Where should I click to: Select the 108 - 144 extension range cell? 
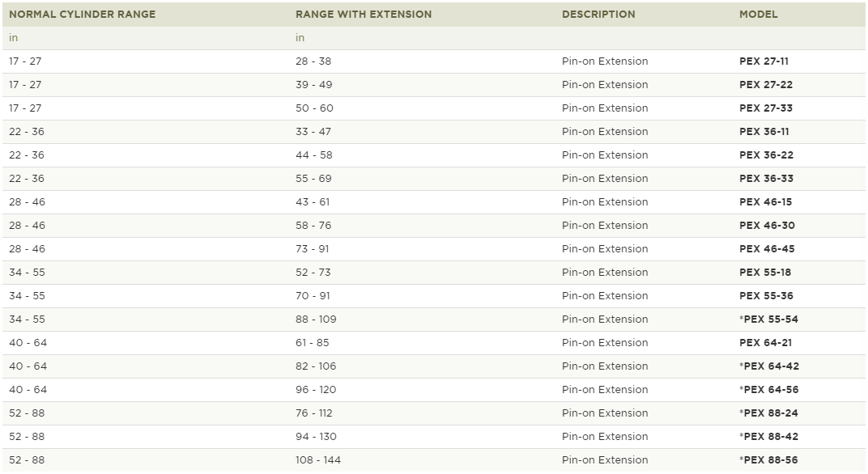click(317, 460)
